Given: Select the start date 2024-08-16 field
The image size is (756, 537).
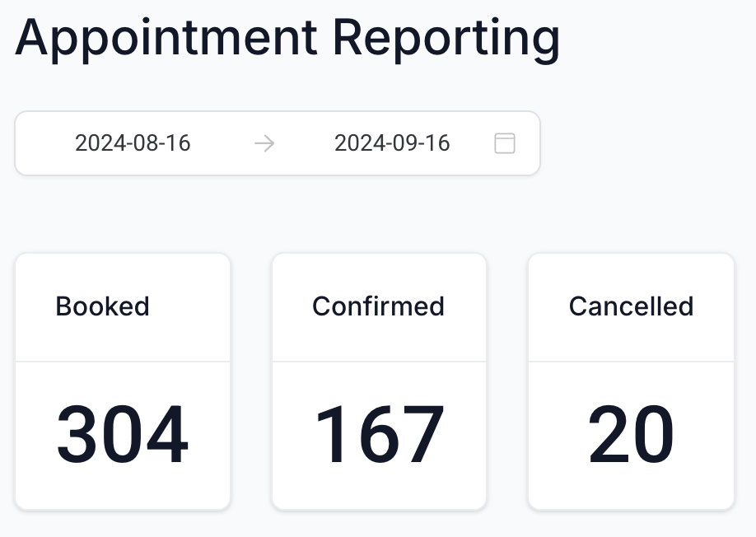Looking at the screenshot, I should [133, 143].
